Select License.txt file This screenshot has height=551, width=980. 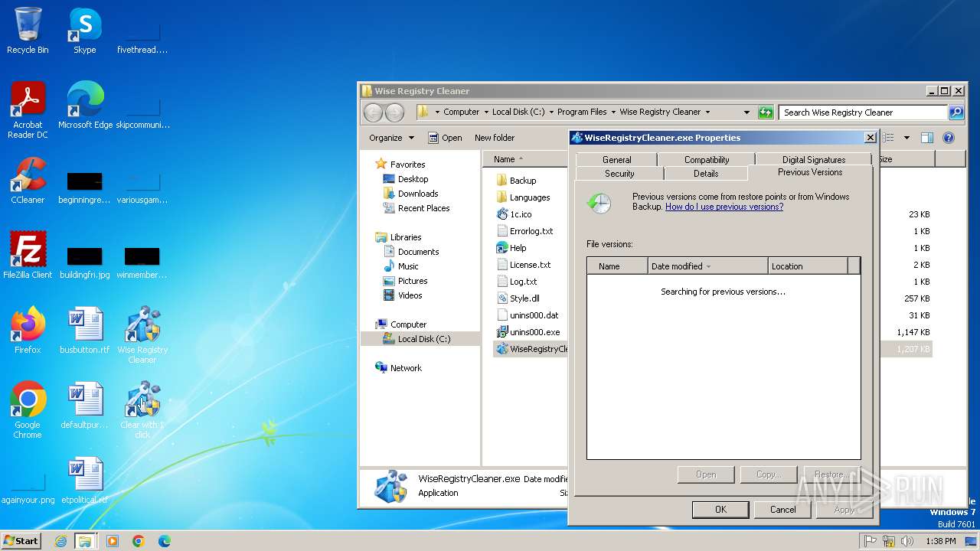click(x=524, y=265)
